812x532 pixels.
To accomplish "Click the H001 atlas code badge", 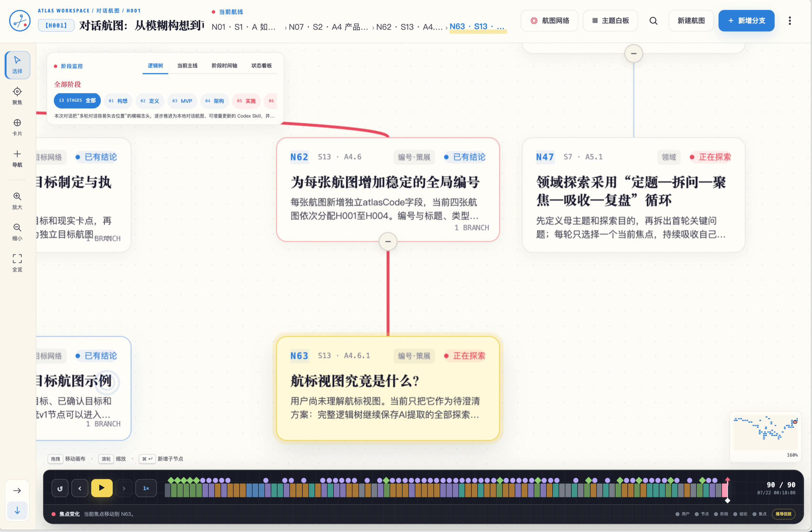I will pos(56,25).
